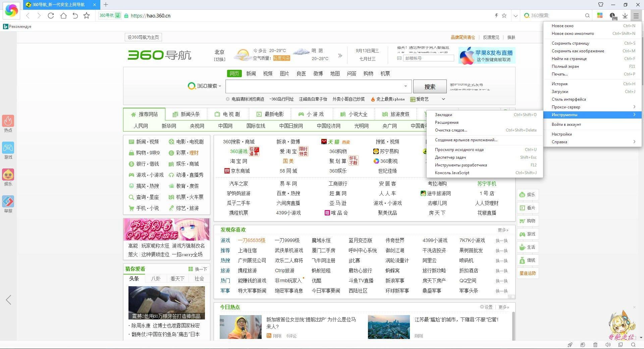Click the magnifier in 360 search box
Screen dimensions: 644x349
(x=587, y=15)
